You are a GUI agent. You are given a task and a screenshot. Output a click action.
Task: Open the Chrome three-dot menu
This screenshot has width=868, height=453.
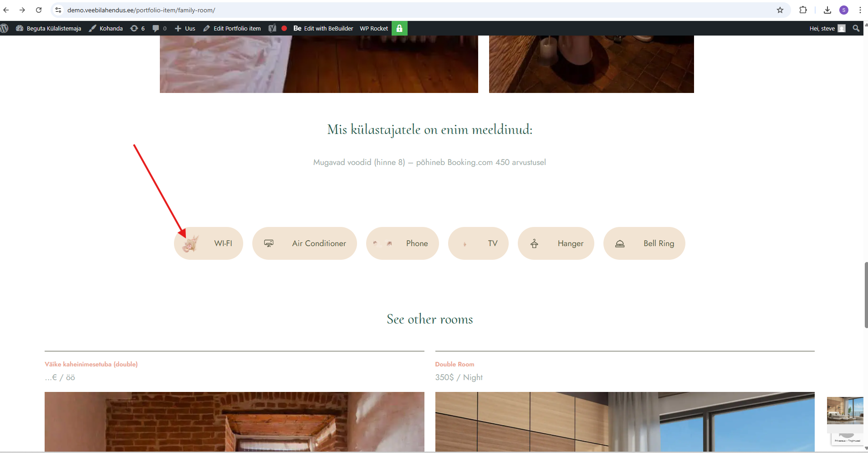860,10
